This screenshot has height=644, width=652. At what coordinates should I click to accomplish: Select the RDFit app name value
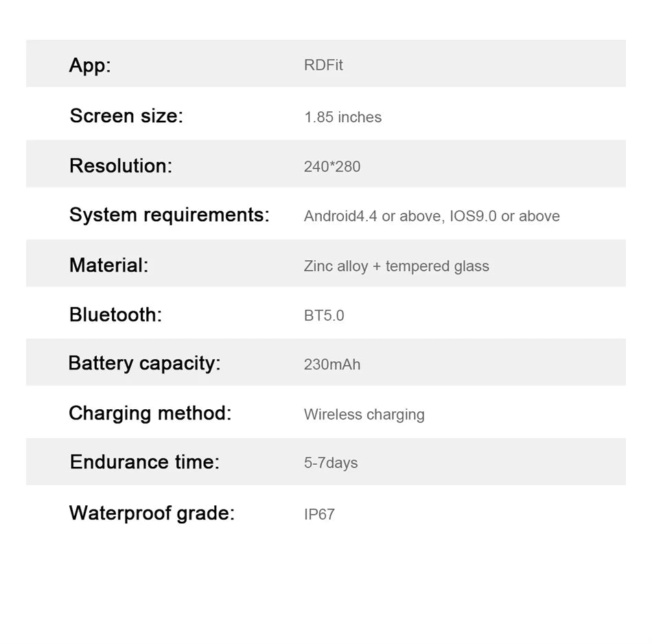pyautogui.click(x=323, y=65)
